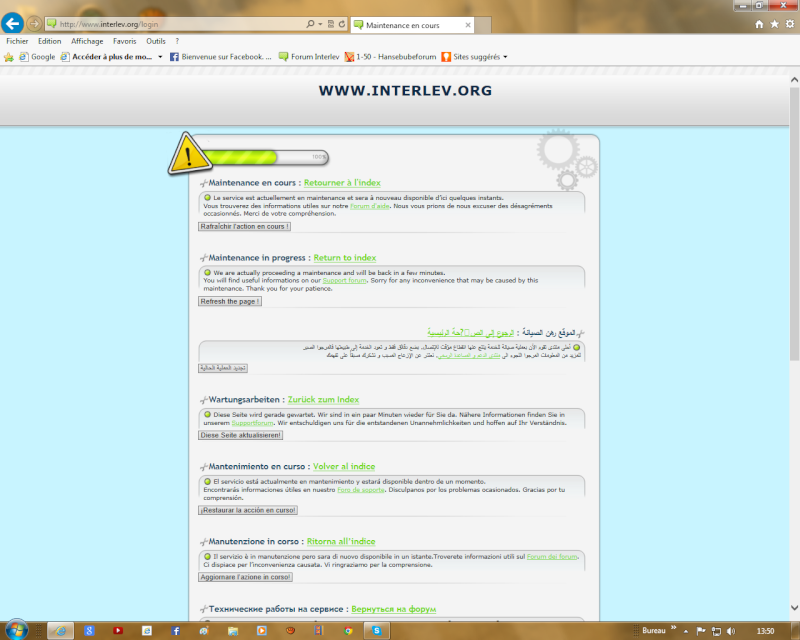Click the page scrollbar up arrow
The image size is (800, 640).
pos(794,80)
